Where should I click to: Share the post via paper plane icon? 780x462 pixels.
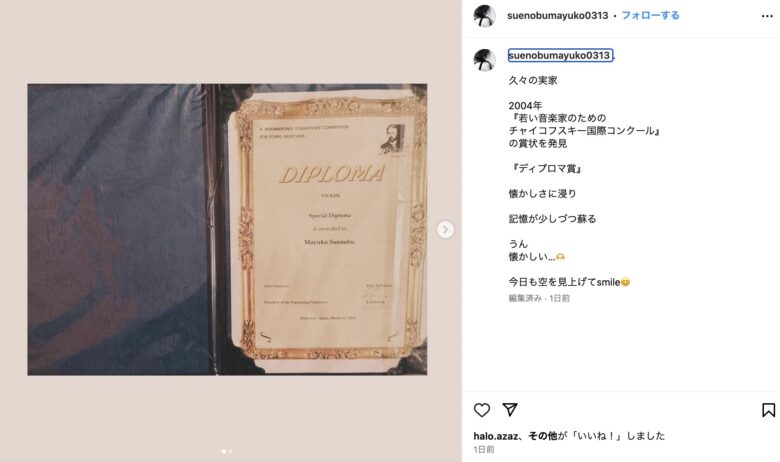[x=510, y=409]
